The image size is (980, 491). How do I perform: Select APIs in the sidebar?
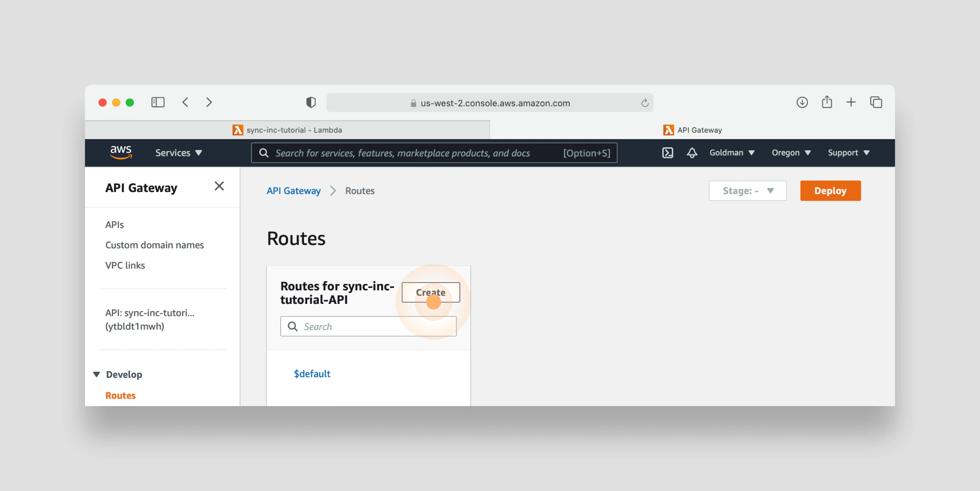click(x=115, y=225)
